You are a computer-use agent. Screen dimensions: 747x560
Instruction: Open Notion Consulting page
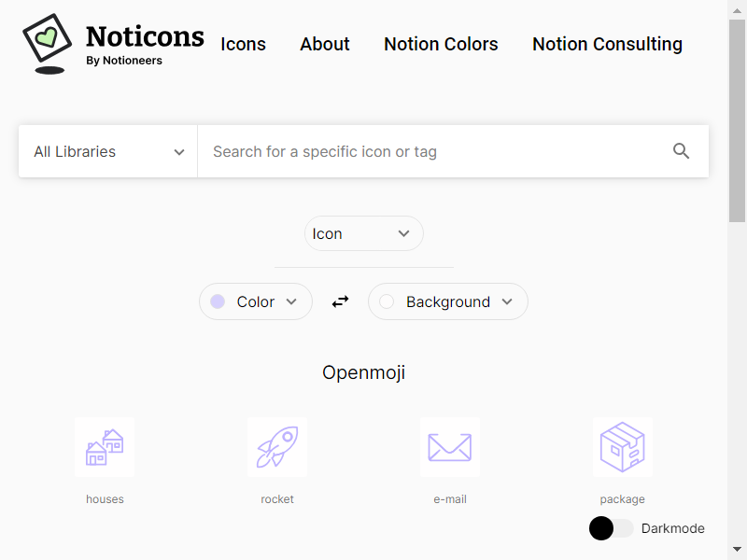608,44
